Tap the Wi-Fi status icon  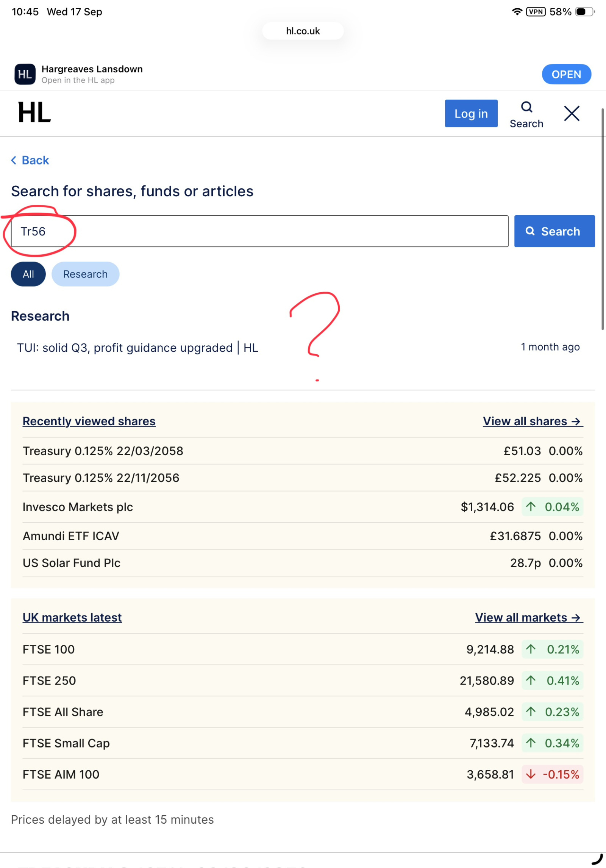click(517, 12)
